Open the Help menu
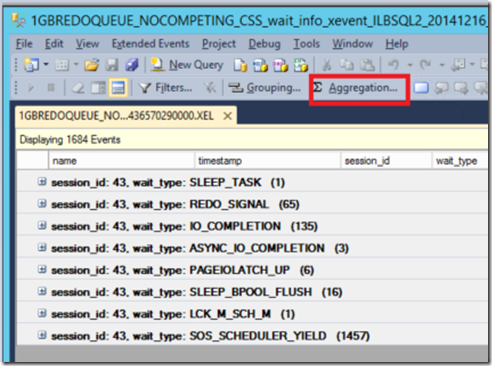 (397, 44)
